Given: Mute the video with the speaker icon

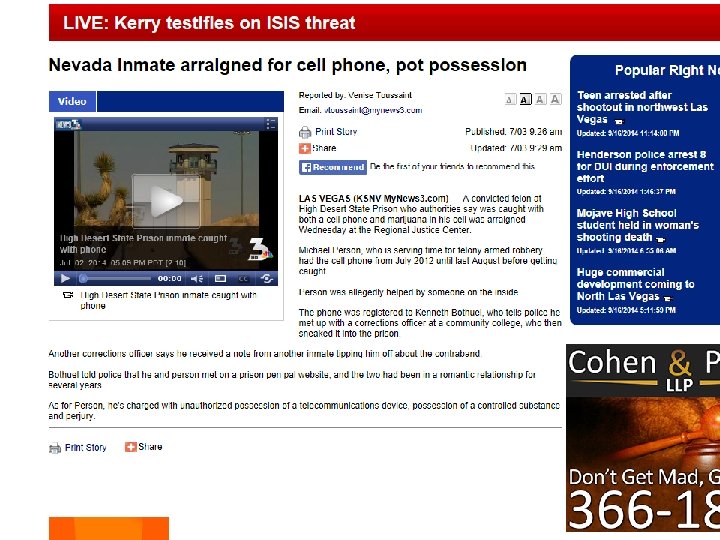Looking at the screenshot, I should click(x=197, y=278).
